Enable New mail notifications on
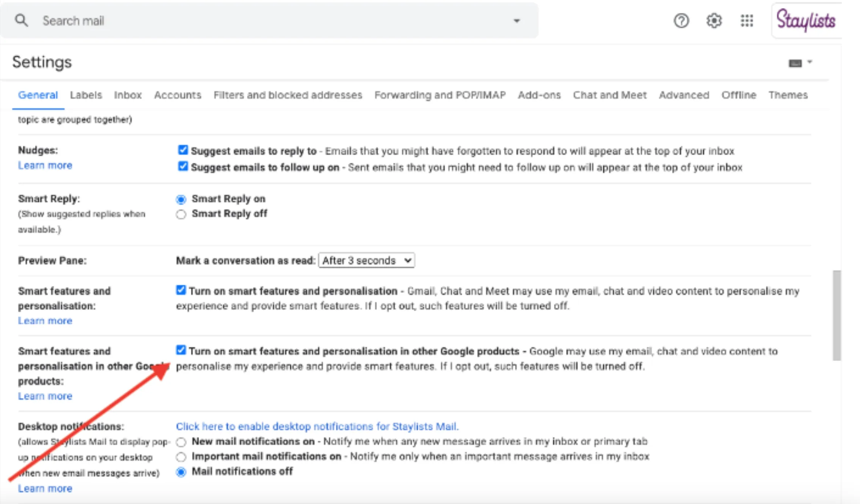 [x=181, y=442]
